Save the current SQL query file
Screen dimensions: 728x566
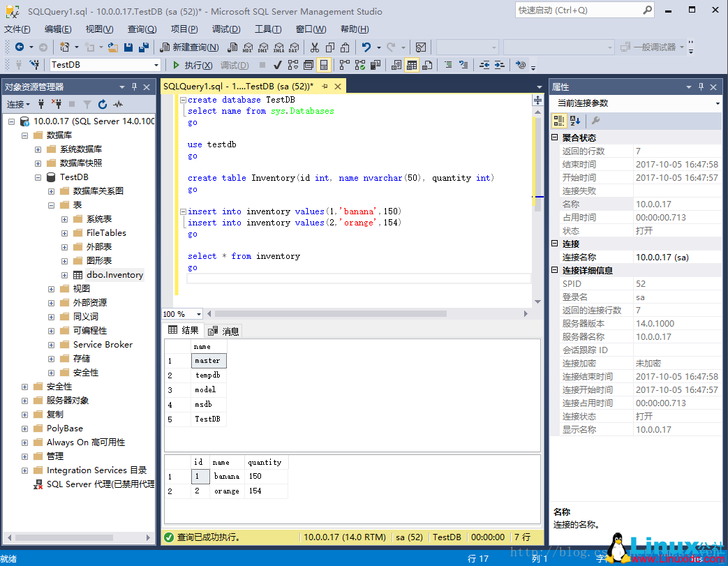tap(128, 46)
